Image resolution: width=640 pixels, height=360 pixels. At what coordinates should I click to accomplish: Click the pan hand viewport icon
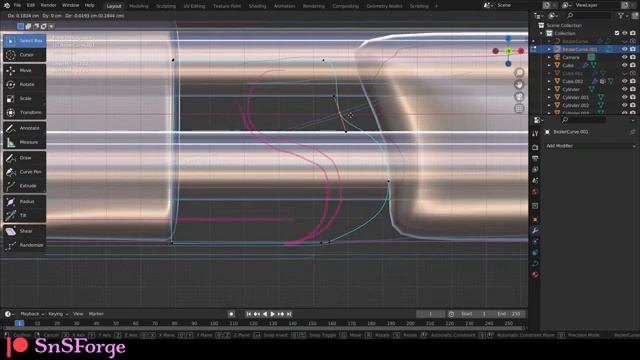coord(519,84)
